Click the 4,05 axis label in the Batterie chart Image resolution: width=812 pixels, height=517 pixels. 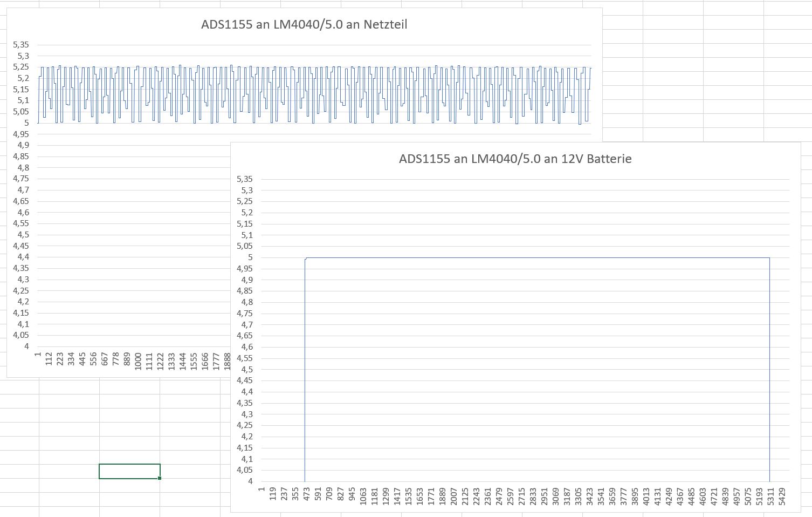(245, 470)
